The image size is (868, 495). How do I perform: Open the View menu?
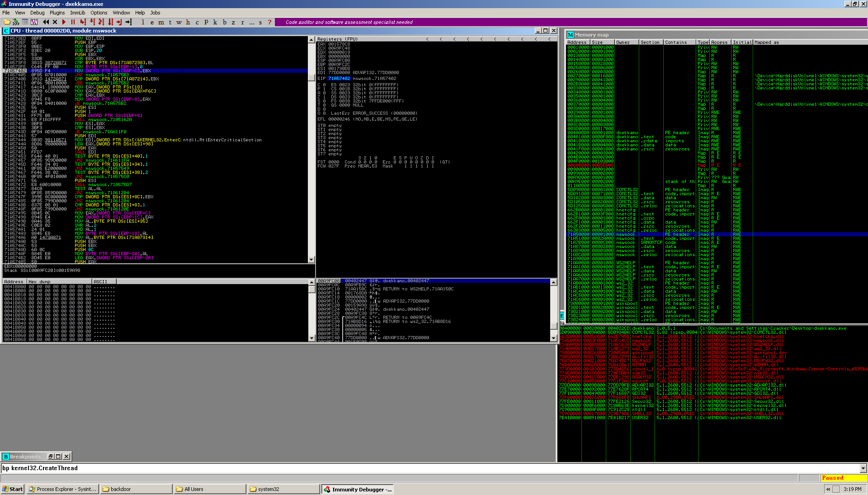(x=20, y=13)
